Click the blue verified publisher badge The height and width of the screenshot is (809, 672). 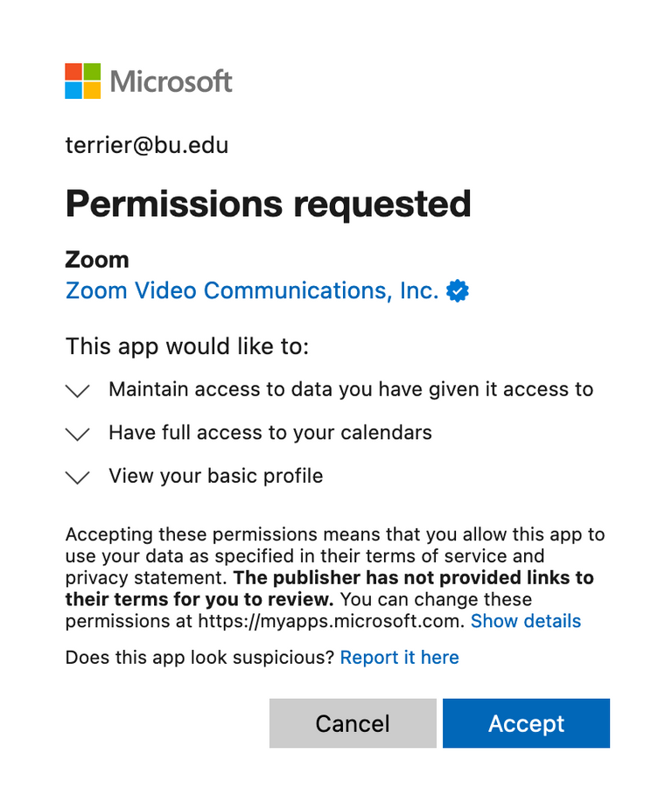click(x=458, y=291)
